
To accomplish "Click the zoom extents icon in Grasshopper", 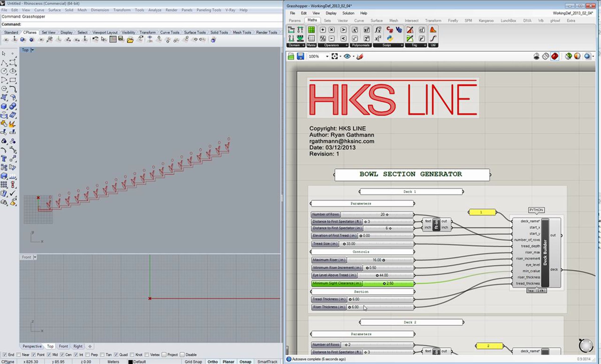I will [x=334, y=56].
